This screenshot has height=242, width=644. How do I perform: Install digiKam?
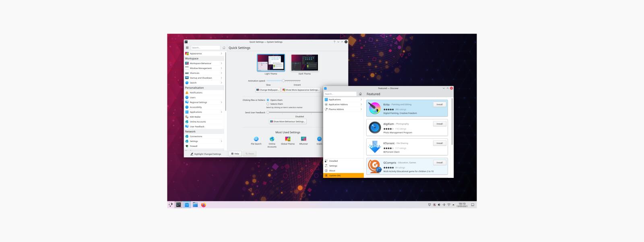click(x=440, y=124)
